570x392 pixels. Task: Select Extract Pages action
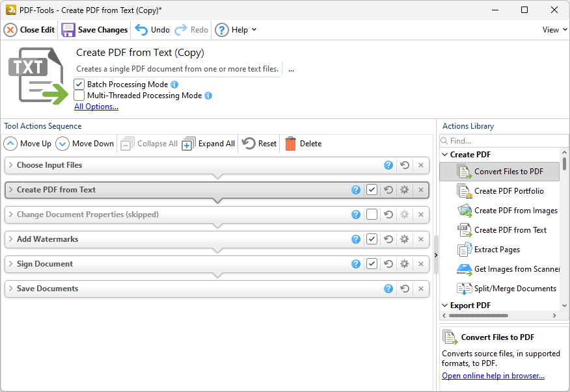click(500, 250)
